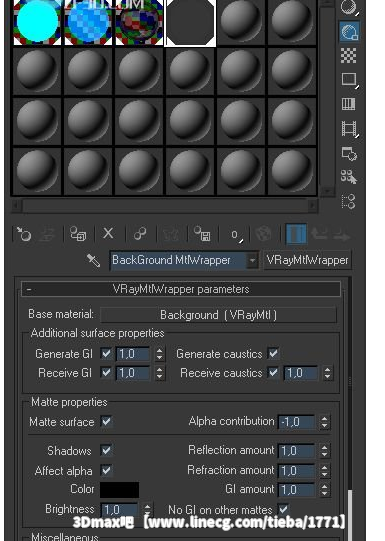Click the Receive GI value spinner

tap(159, 373)
